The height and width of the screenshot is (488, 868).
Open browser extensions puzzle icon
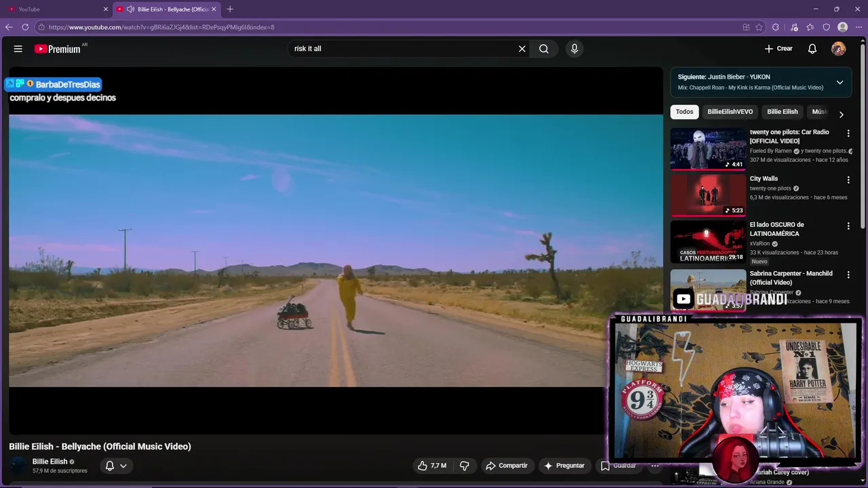pos(776,27)
